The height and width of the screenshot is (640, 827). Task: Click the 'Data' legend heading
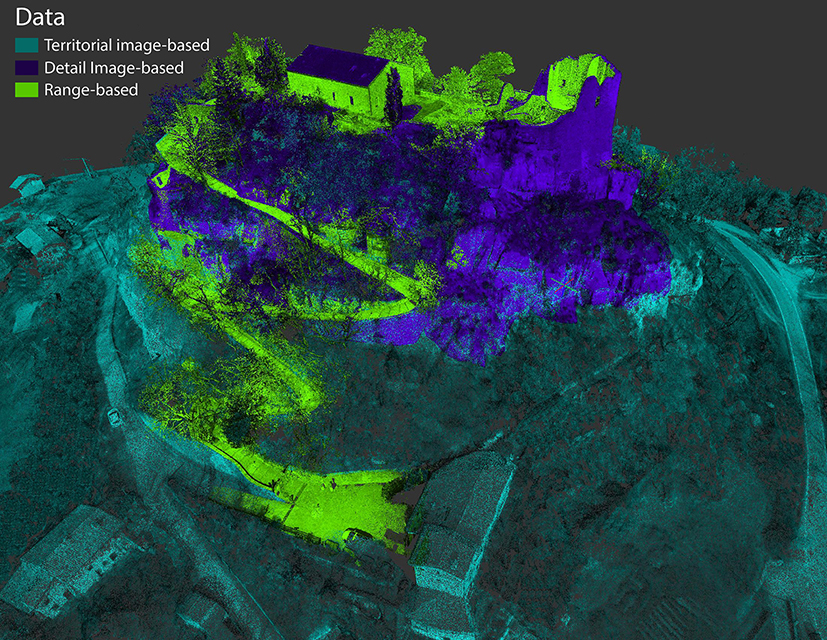[x=40, y=17]
